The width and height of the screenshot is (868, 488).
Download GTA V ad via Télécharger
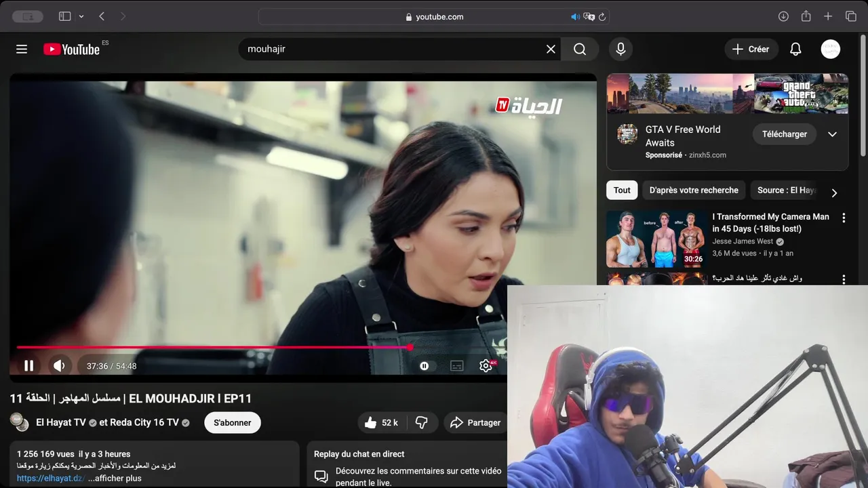(785, 134)
